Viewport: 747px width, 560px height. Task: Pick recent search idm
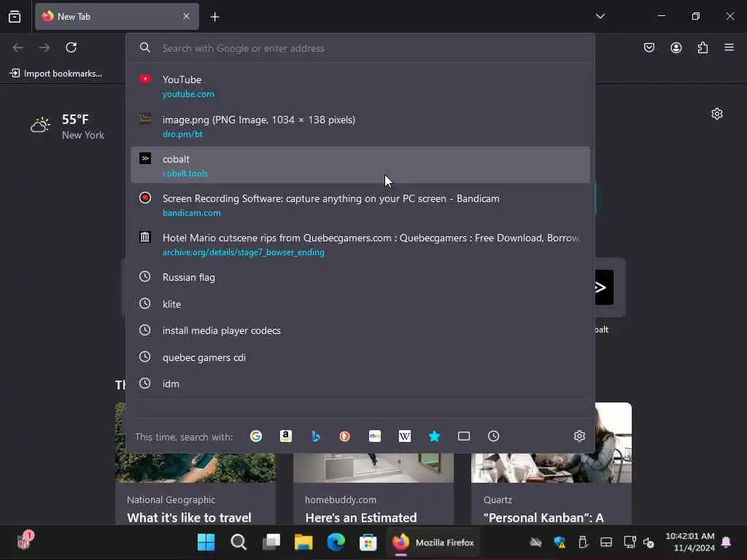(x=360, y=384)
